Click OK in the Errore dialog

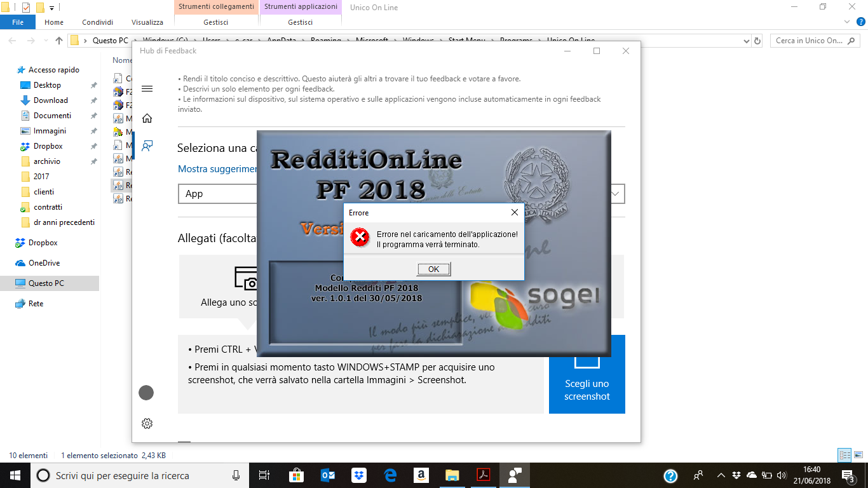(433, 269)
